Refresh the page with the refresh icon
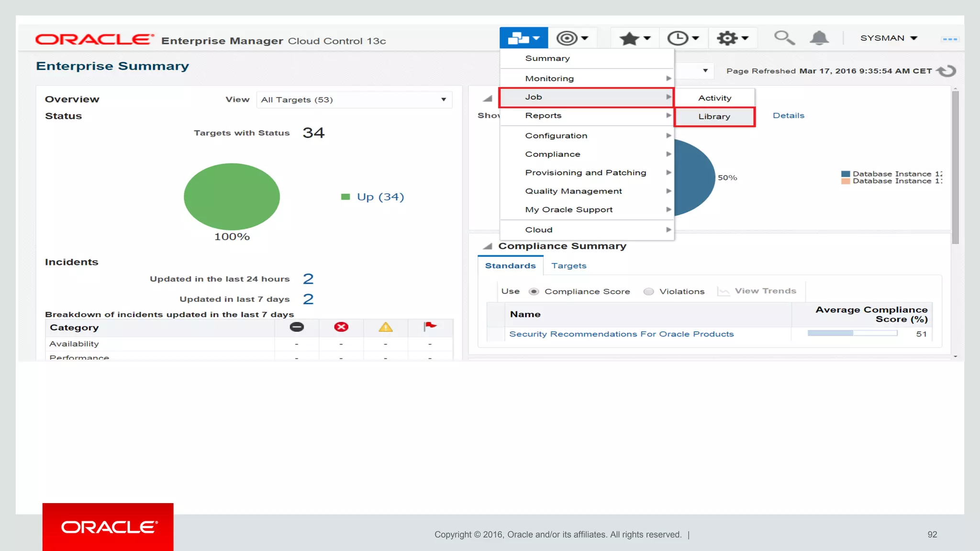Screen dimensions: 980x551 (x=946, y=71)
